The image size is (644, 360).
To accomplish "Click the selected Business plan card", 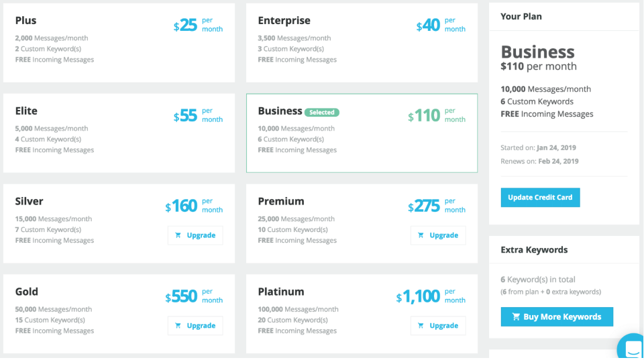I will pyautogui.click(x=362, y=133).
